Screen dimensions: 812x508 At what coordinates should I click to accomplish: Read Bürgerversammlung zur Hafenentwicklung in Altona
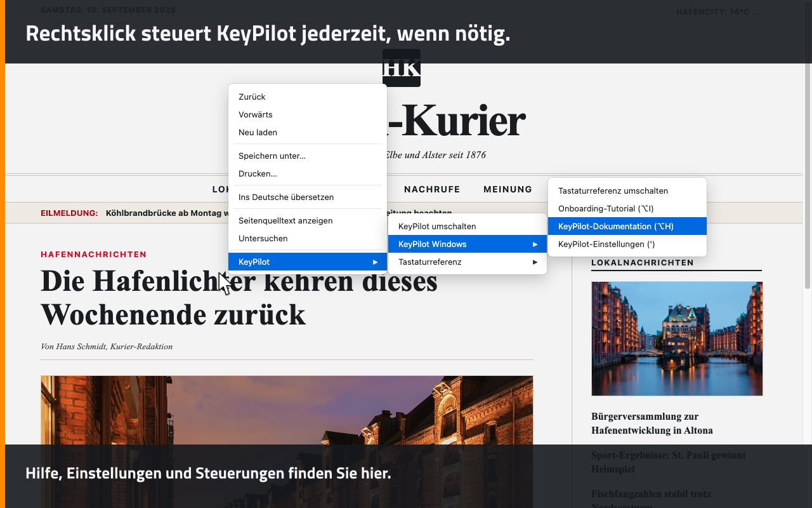652,424
